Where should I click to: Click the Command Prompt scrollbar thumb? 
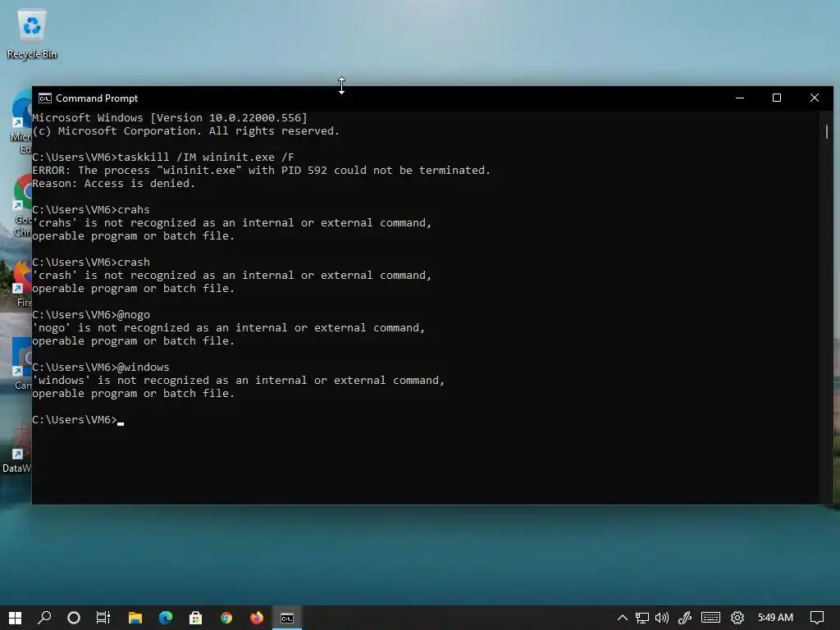827,131
